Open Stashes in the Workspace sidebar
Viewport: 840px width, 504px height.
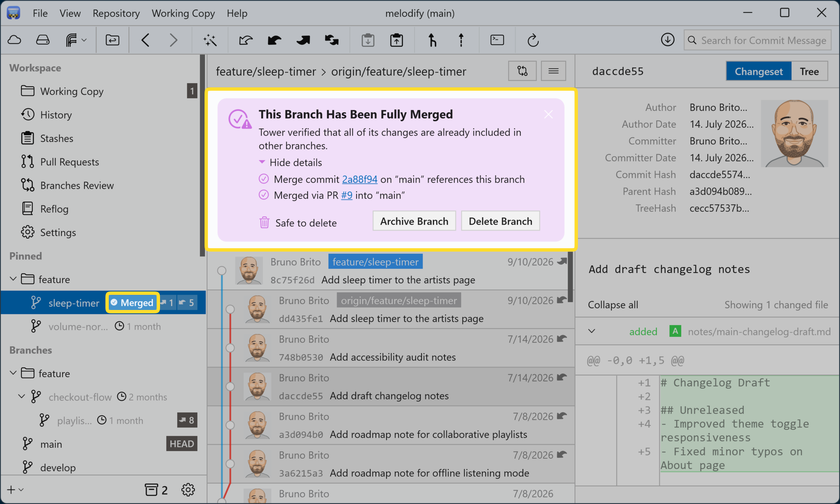coord(57,138)
